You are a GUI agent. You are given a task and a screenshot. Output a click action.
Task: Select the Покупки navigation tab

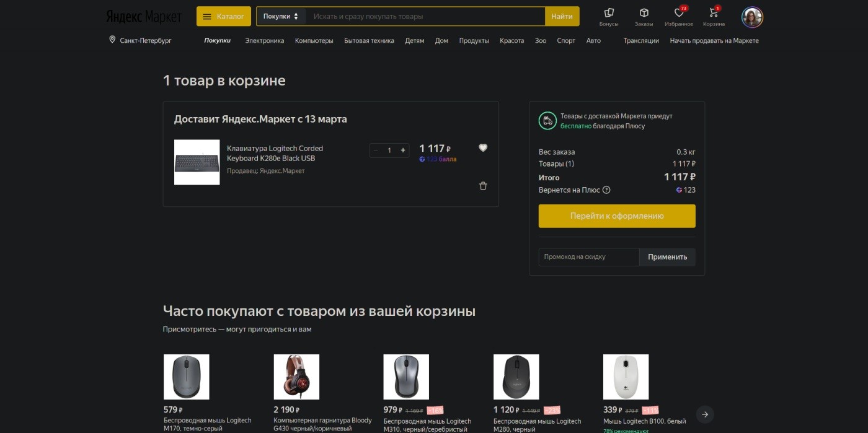217,40
